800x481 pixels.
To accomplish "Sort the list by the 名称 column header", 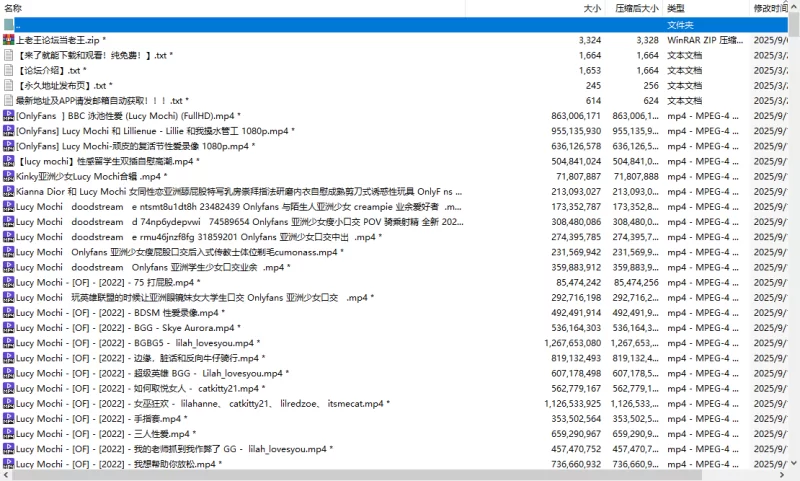I will click(14, 8).
